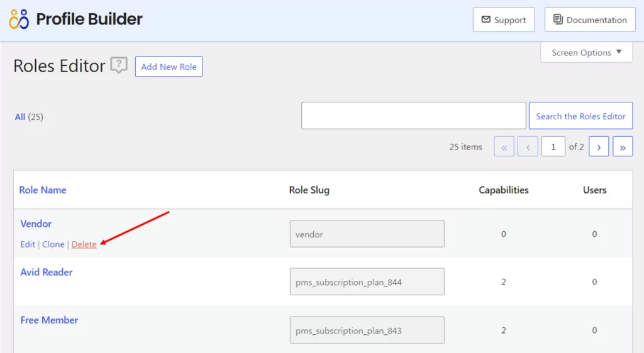Viewport: 644px width, 353px height.
Task: Click the Profile Builder logo icon
Action: pyautogui.click(x=19, y=19)
